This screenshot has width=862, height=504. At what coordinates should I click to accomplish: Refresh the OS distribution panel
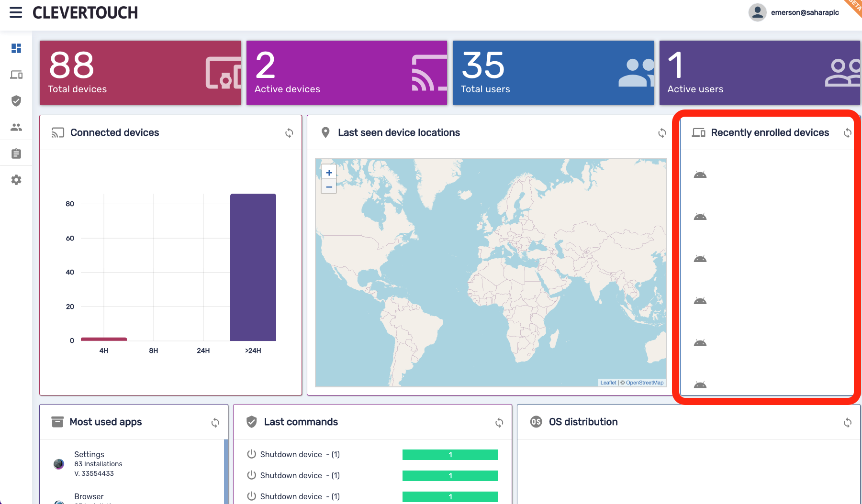coord(848,423)
